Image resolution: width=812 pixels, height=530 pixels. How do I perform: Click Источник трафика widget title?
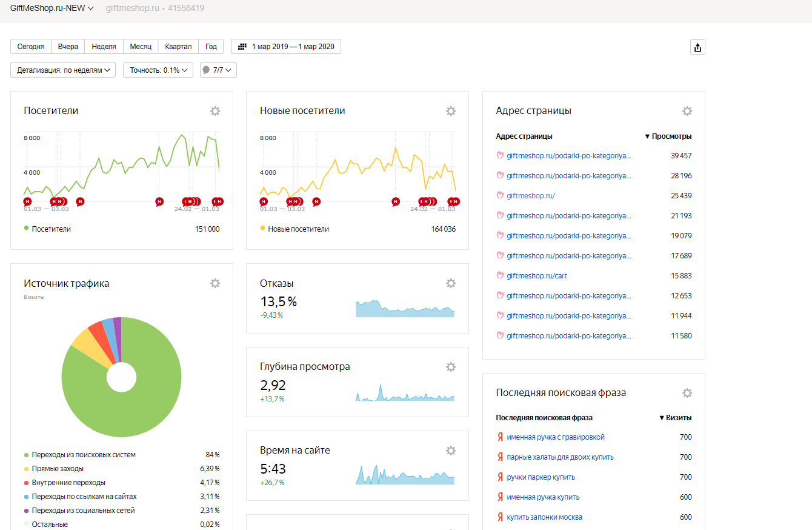67,283
